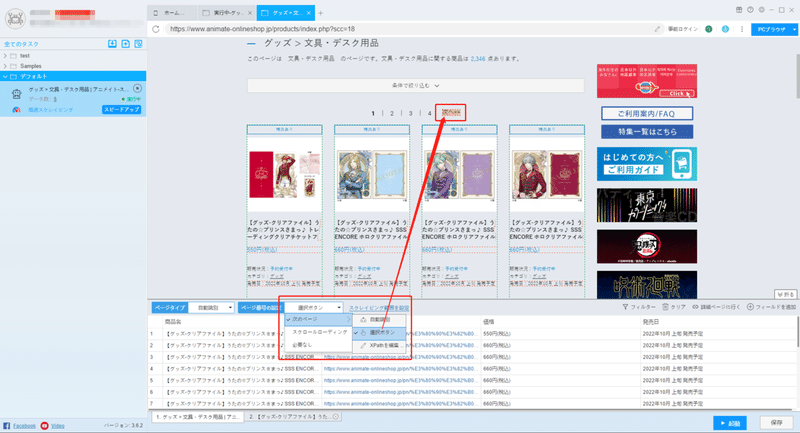The width and height of the screenshot is (800, 433).
Task: Collapse the デフォルト folder
Action: tap(6, 77)
